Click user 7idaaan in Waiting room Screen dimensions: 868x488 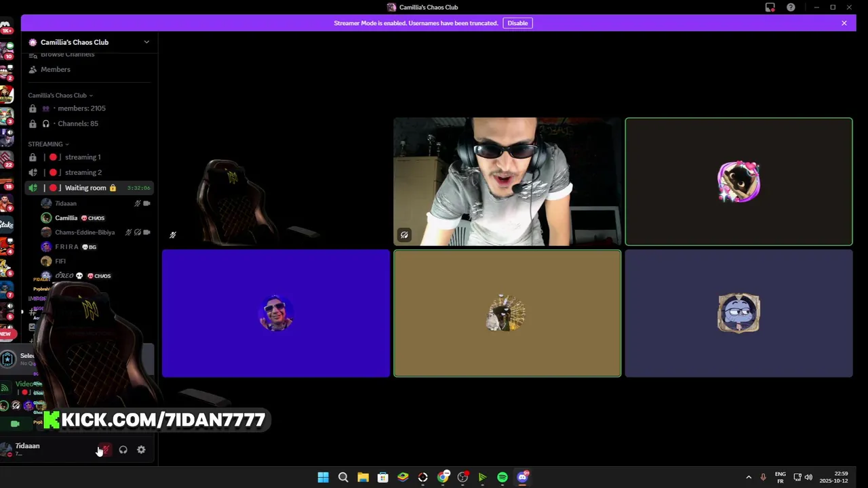(x=66, y=203)
